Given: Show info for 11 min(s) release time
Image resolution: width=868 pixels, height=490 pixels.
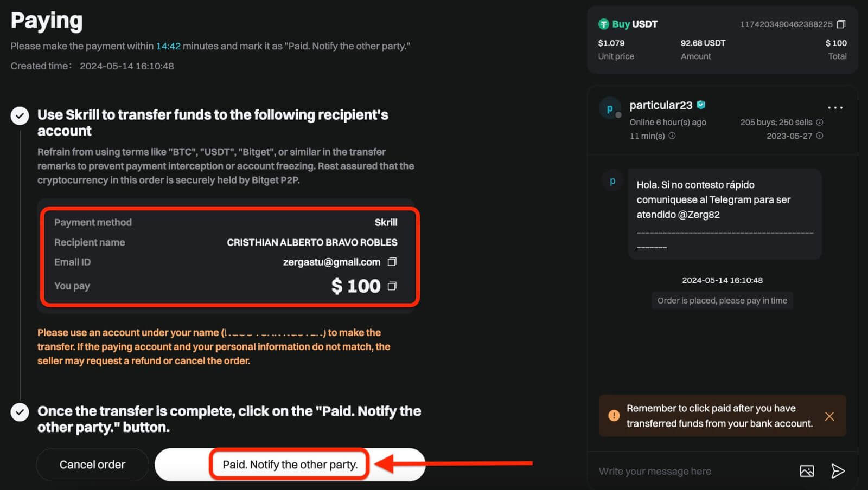Looking at the screenshot, I should tap(672, 136).
